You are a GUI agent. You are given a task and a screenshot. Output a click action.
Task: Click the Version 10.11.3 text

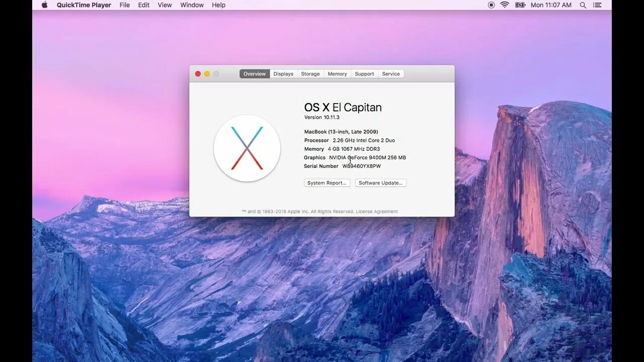click(322, 117)
